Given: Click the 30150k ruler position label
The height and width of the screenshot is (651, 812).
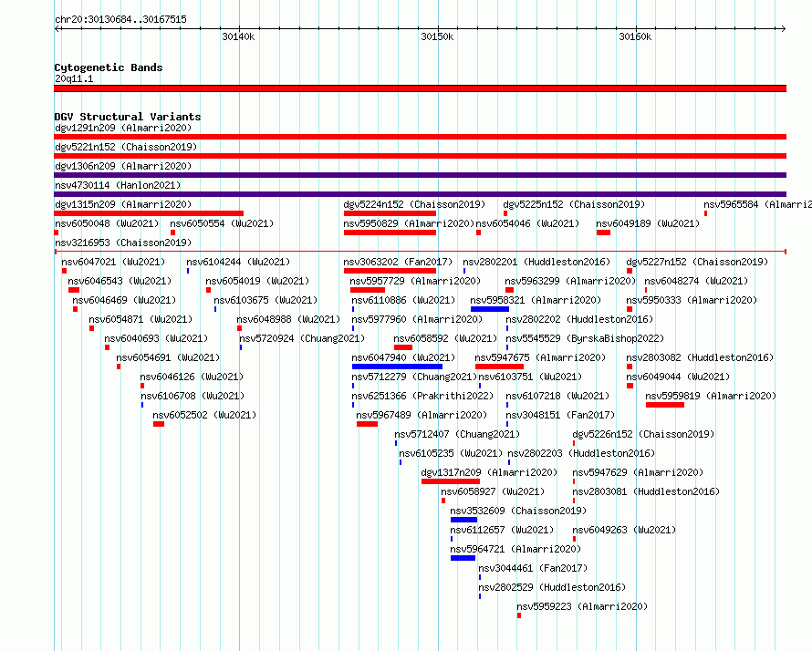Looking at the screenshot, I should 437,36.
